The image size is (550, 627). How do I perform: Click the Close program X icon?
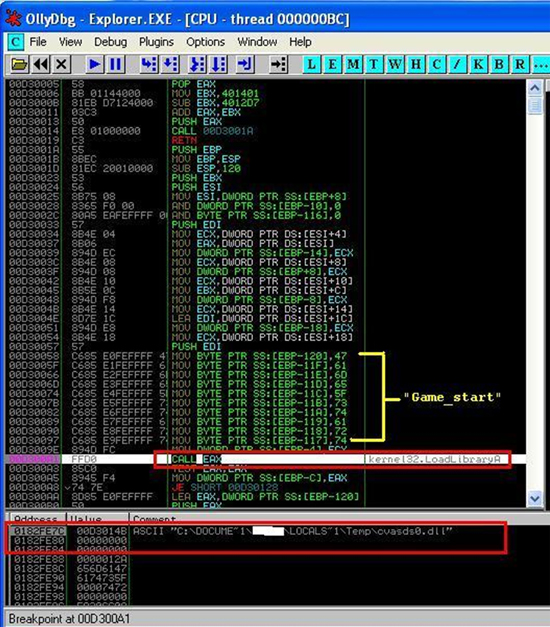[61, 64]
